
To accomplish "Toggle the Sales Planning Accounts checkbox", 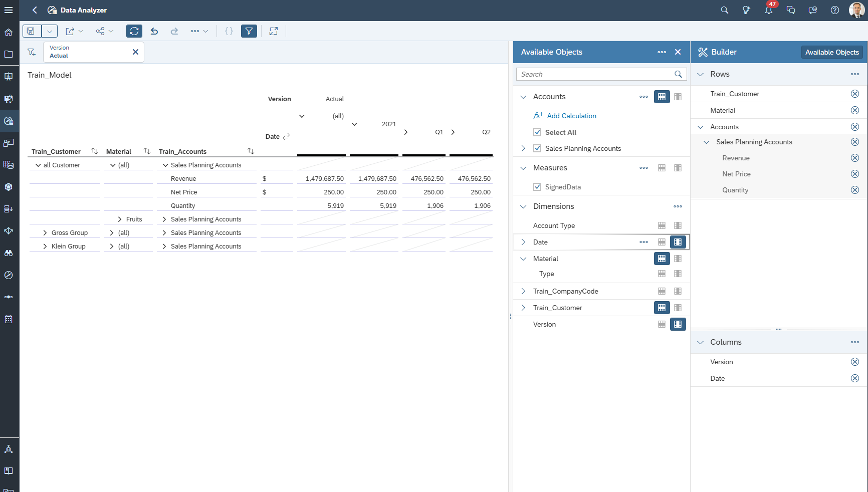I will pyautogui.click(x=537, y=148).
